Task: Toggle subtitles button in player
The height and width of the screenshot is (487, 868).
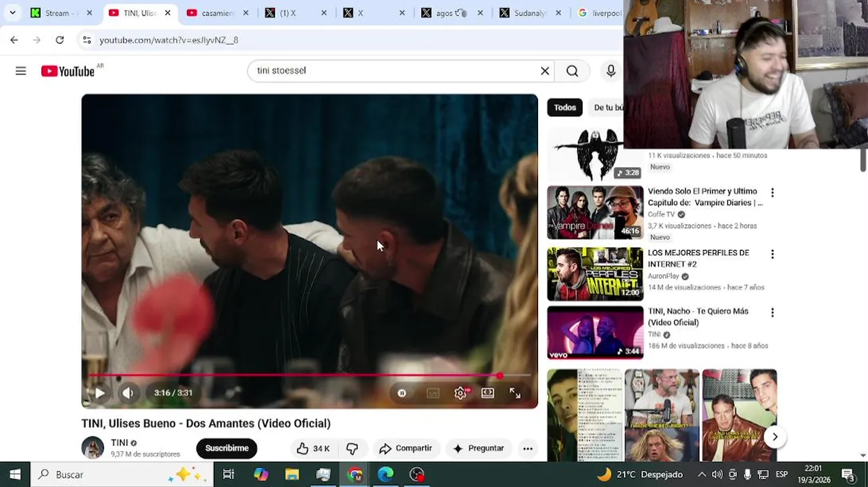Action: point(433,393)
